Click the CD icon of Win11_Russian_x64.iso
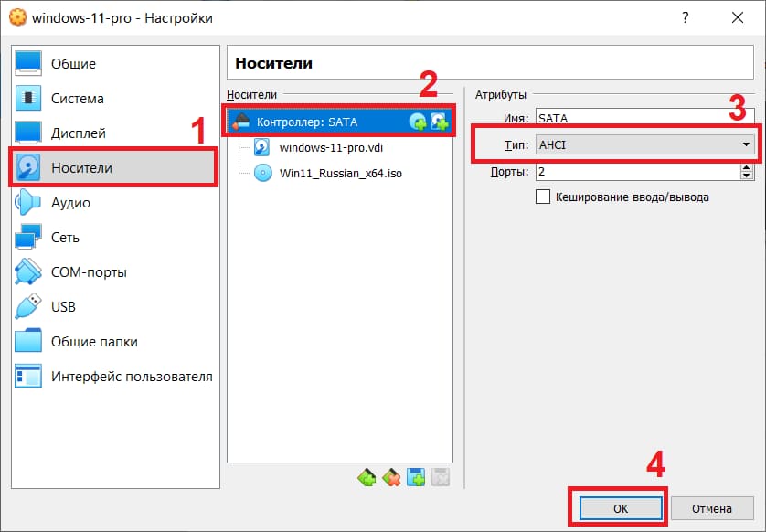 coord(263,173)
